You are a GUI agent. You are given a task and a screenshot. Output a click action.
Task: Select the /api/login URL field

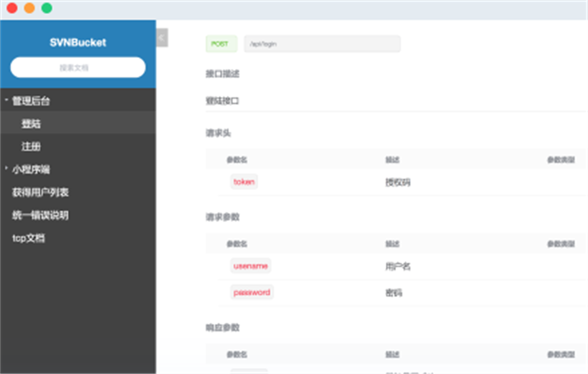click(x=322, y=44)
